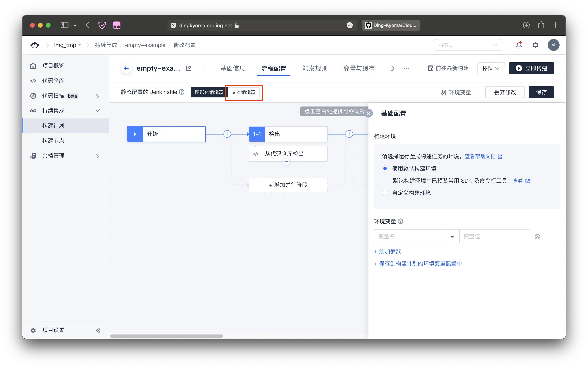This screenshot has width=588, height=368.
Task: Click the 保存 button
Action: tap(541, 92)
